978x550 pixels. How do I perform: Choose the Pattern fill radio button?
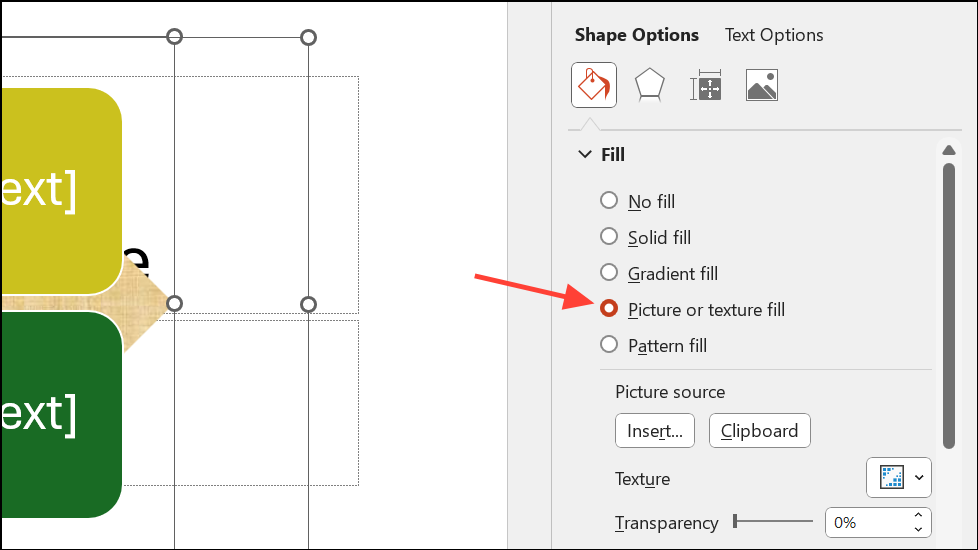click(609, 345)
